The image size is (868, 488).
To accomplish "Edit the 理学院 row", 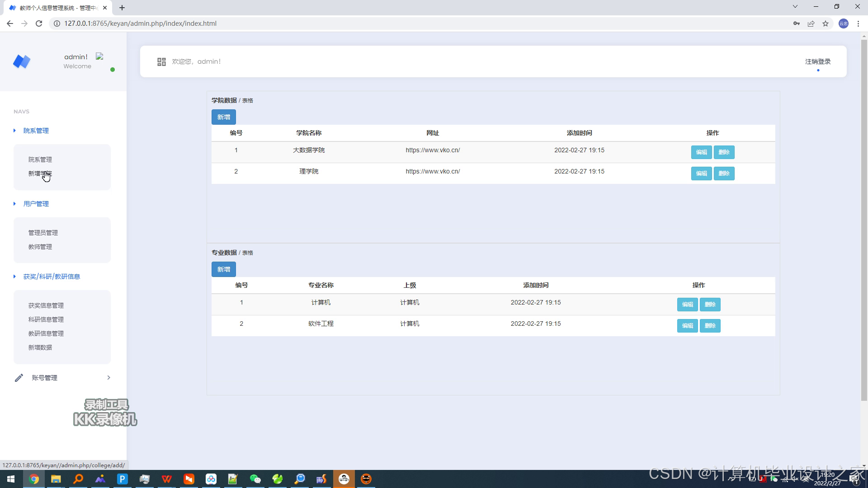I will point(702,174).
